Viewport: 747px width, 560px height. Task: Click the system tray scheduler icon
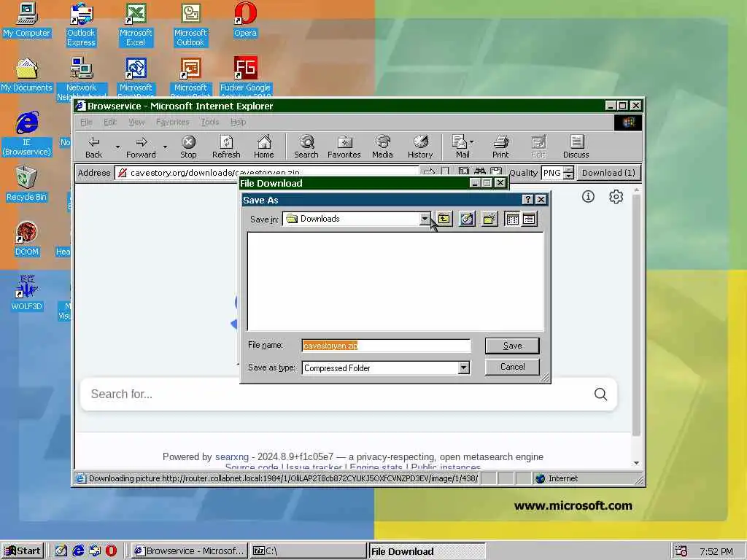681,551
